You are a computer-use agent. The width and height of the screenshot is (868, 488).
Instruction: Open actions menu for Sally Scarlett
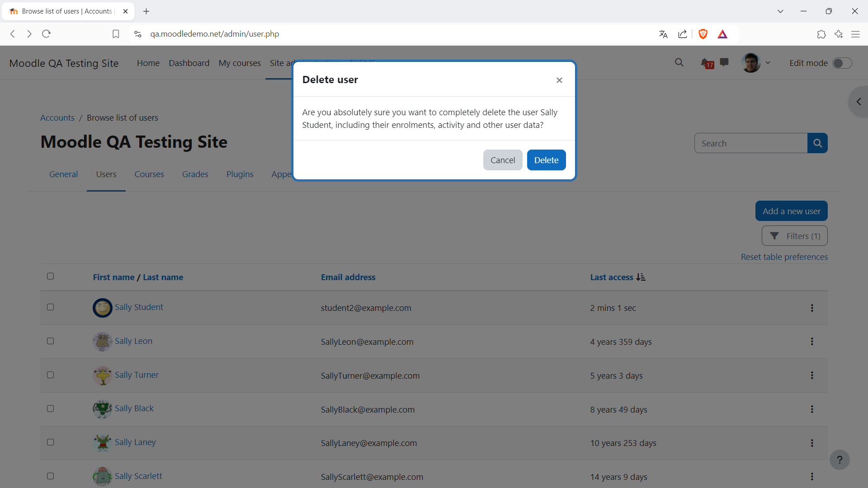tap(812, 477)
